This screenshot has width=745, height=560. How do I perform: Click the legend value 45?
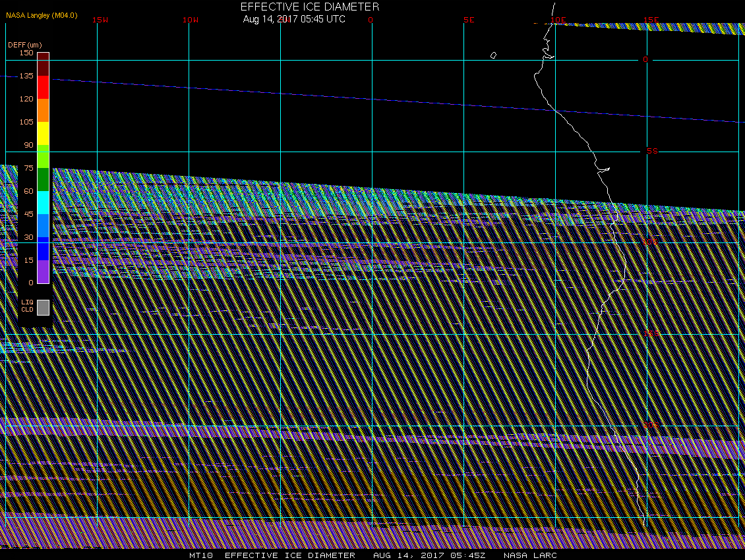click(28, 214)
